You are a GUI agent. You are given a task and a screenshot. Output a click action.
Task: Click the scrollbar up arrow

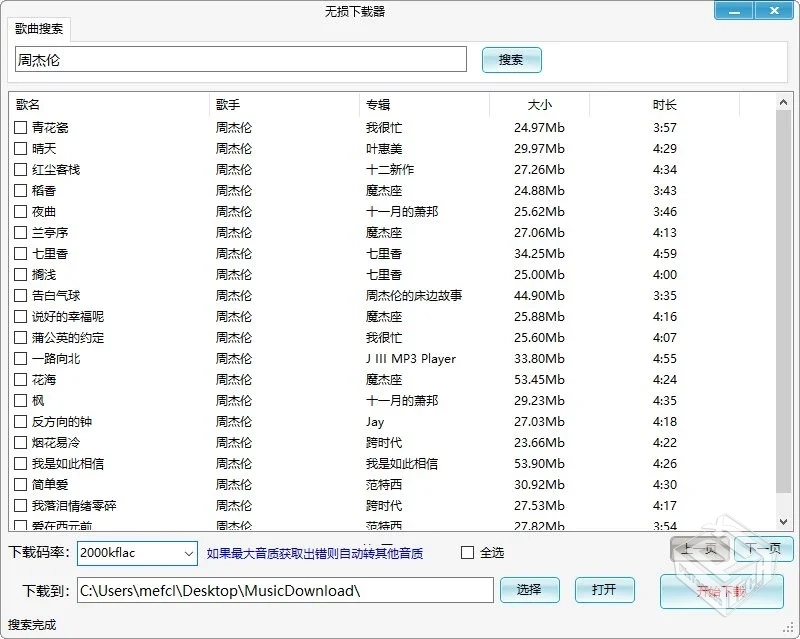pyautogui.click(x=784, y=100)
